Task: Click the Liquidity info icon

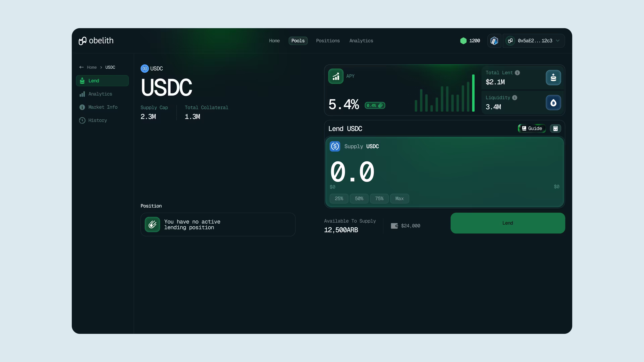Action: pyautogui.click(x=515, y=98)
